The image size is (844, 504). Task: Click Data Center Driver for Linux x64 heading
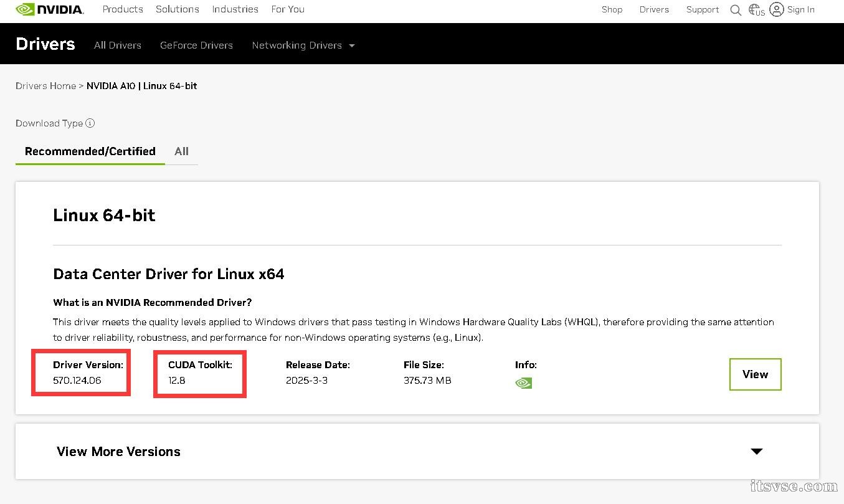point(169,274)
